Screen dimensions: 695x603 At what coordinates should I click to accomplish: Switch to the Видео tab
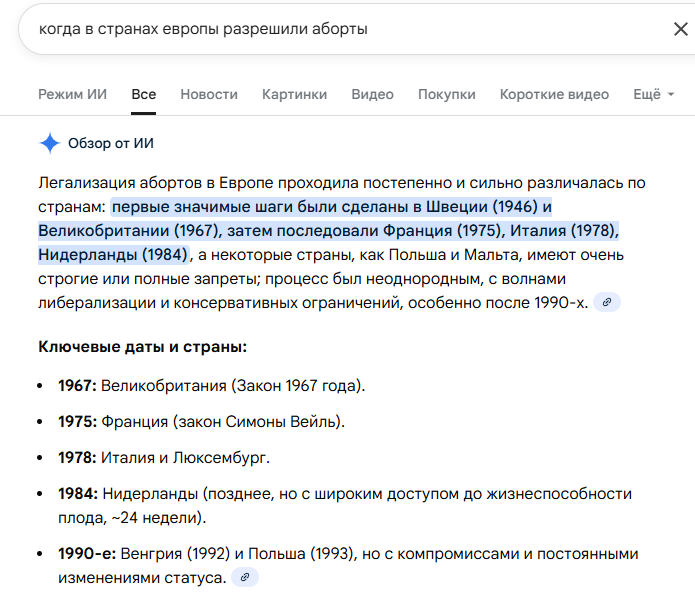pyautogui.click(x=372, y=95)
